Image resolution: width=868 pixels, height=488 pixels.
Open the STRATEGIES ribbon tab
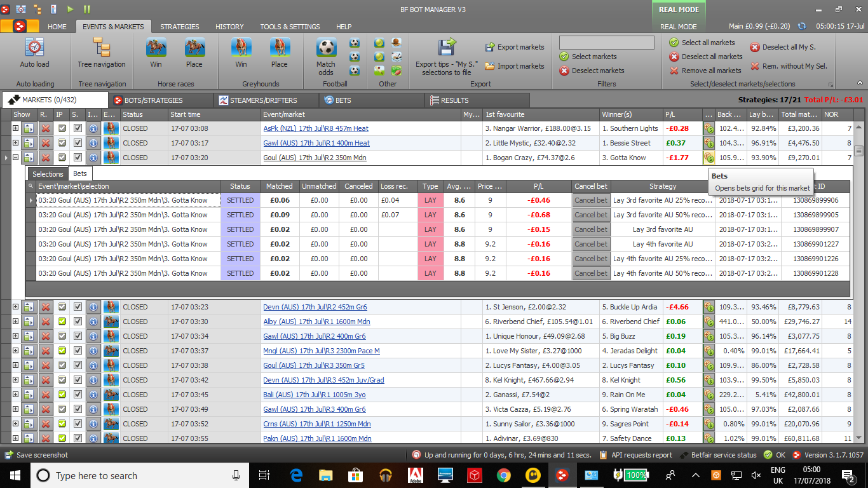(180, 27)
